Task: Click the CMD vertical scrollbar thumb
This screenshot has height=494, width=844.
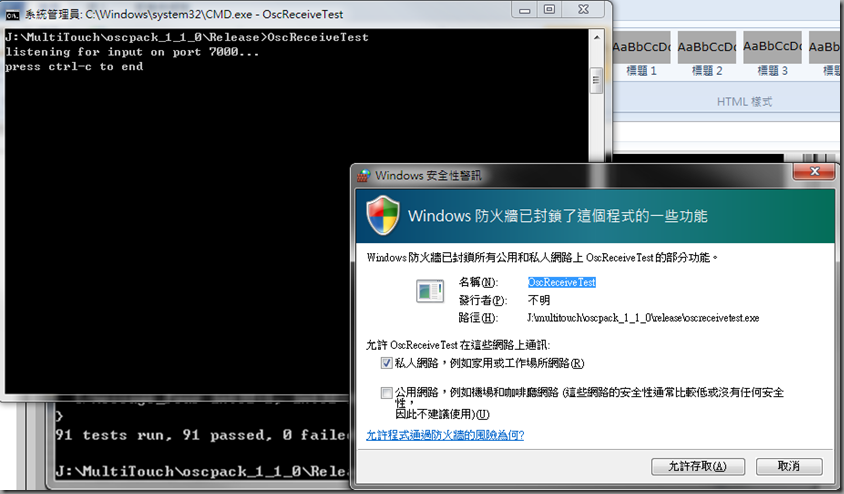Action: click(596, 80)
